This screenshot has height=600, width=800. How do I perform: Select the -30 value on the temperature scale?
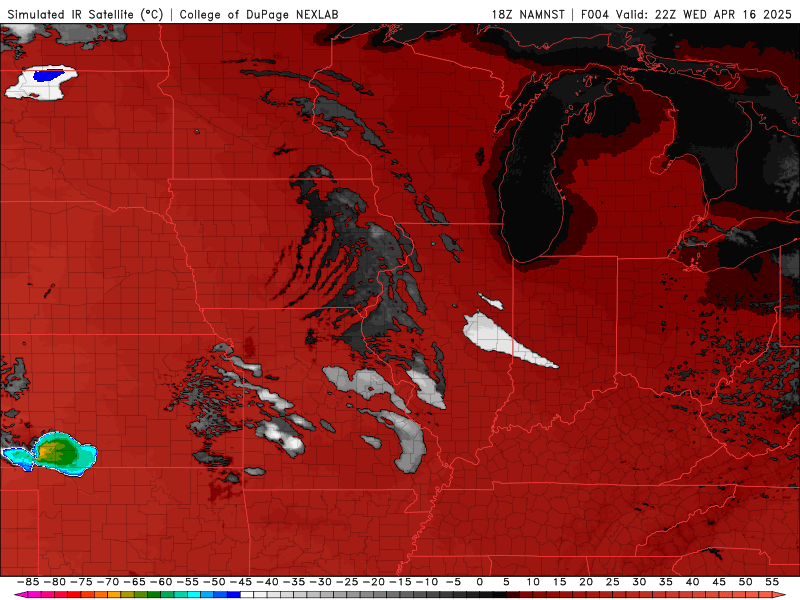tap(320, 582)
